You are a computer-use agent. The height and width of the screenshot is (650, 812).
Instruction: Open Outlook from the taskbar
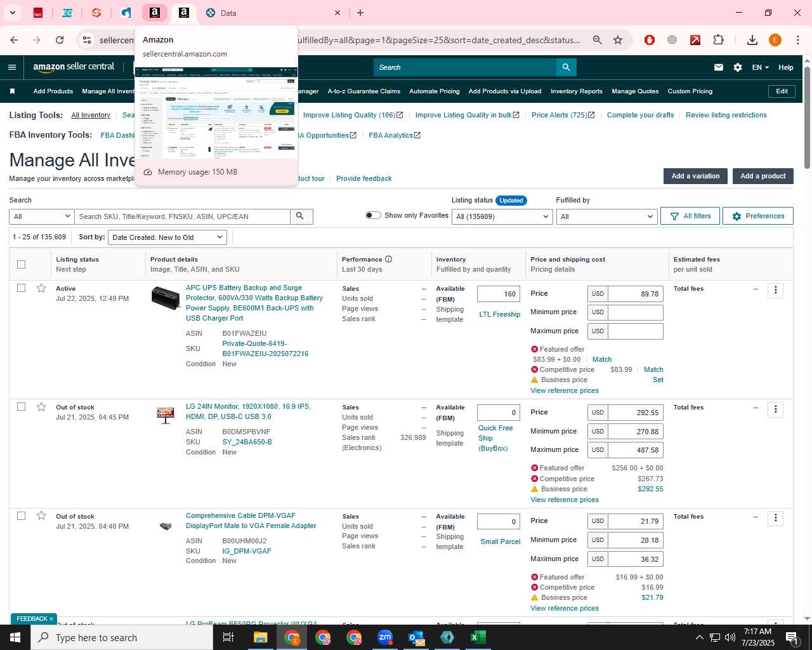tap(416, 637)
